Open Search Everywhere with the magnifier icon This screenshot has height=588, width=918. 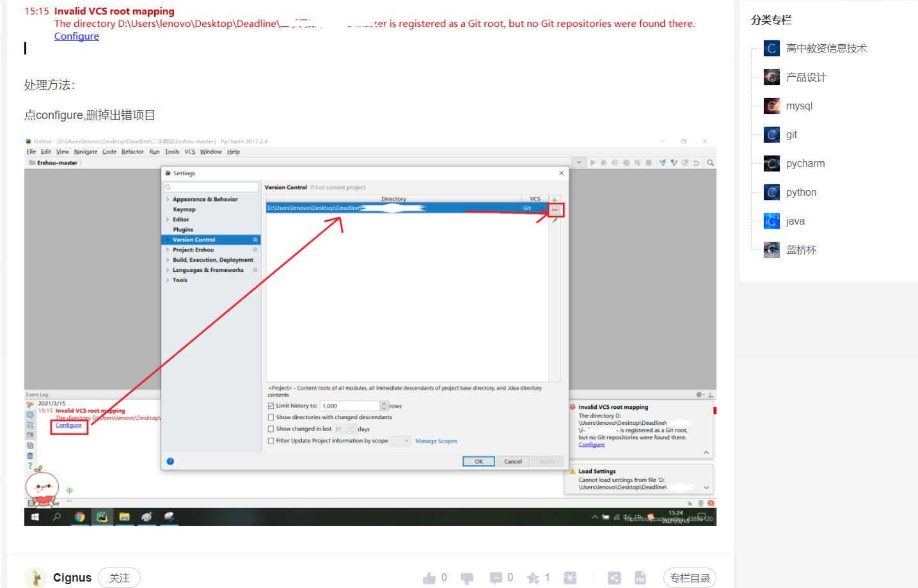click(x=710, y=162)
